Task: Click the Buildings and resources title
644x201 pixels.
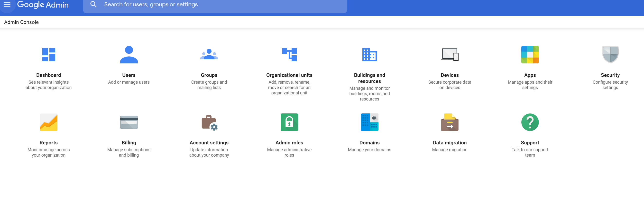Action: coord(369,78)
